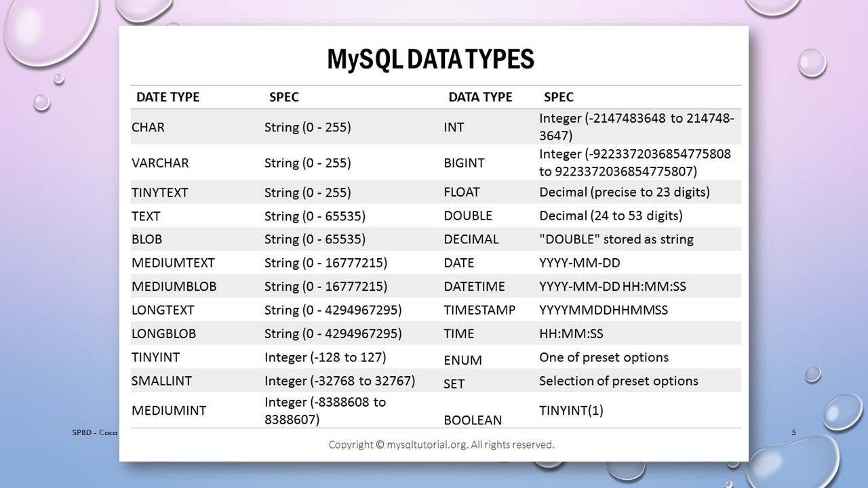Click the FLOAT data type cell
Viewport: 868px width, 488px height.
point(462,192)
